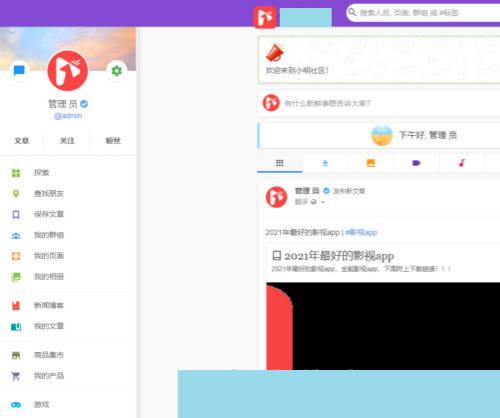Open the chat message bubble icon
This screenshot has width=500, height=418.
(x=19, y=71)
